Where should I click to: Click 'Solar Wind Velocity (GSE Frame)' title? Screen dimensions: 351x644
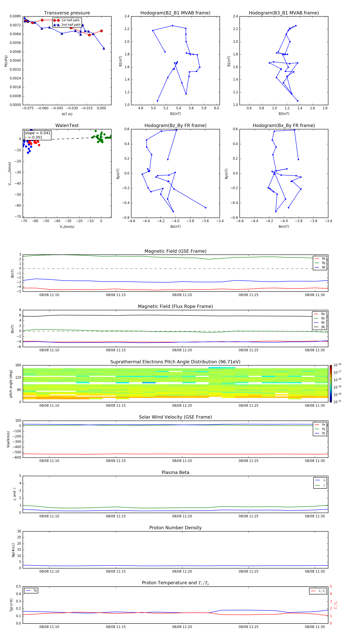coord(175,417)
